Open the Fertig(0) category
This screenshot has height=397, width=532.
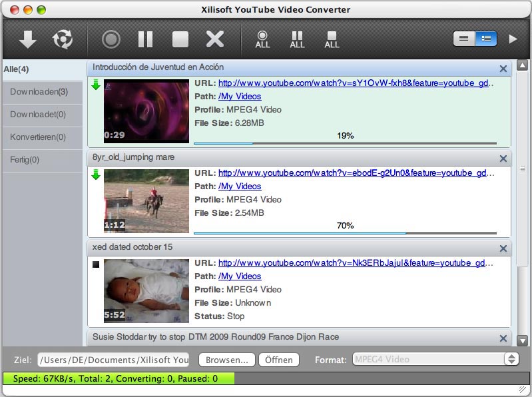click(43, 160)
